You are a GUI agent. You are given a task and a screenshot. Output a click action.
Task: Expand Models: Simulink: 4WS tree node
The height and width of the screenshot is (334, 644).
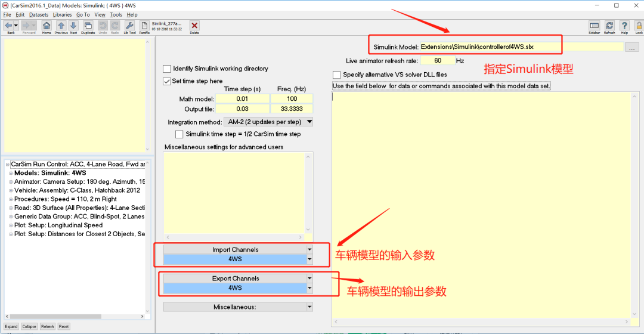pyautogui.click(x=11, y=173)
